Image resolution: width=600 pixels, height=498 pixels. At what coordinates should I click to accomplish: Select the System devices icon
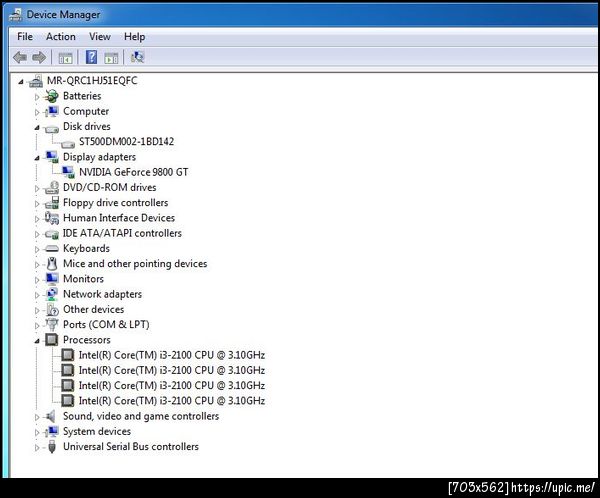[x=52, y=431]
